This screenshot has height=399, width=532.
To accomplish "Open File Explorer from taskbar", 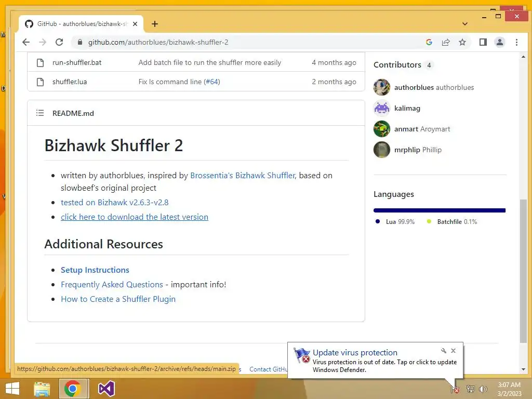I will coord(42,389).
